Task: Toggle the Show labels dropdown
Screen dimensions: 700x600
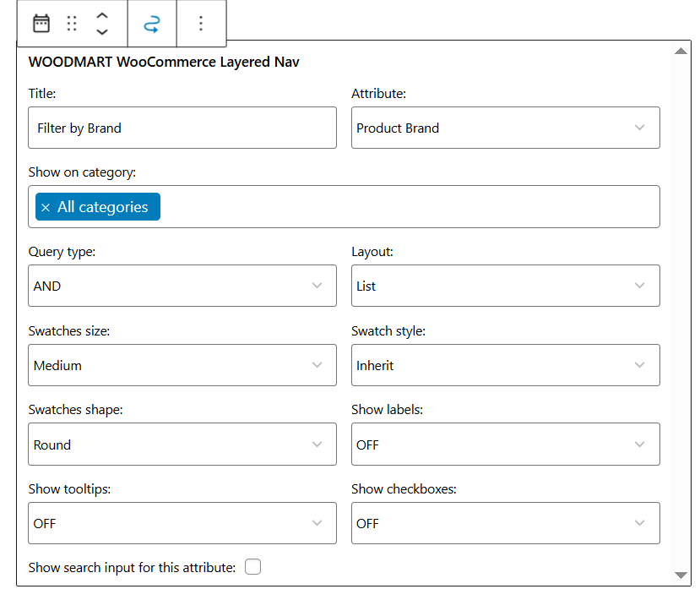Action: 505,445
